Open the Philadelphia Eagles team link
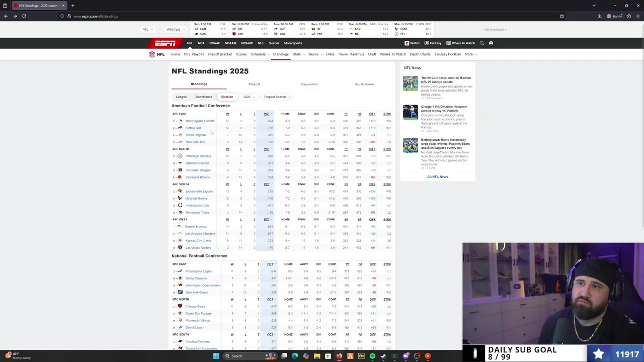The image size is (644, 362). coord(198,271)
